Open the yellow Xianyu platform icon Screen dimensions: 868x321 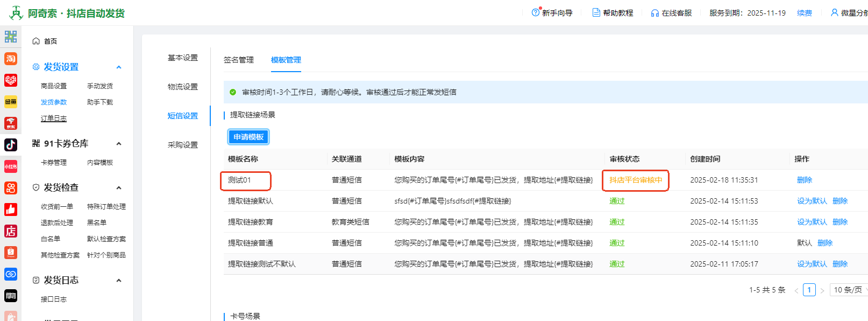click(11, 102)
